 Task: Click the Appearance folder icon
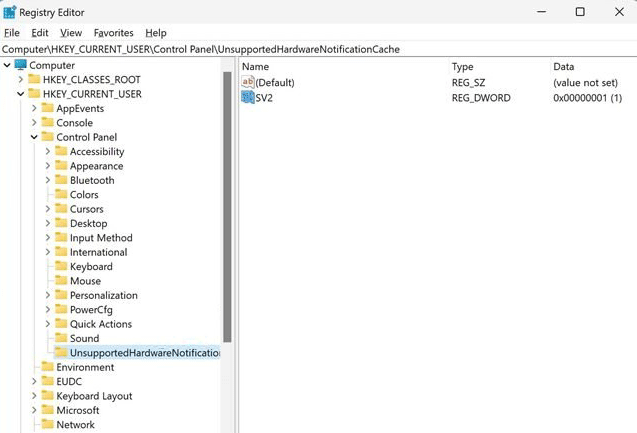[x=61, y=166]
